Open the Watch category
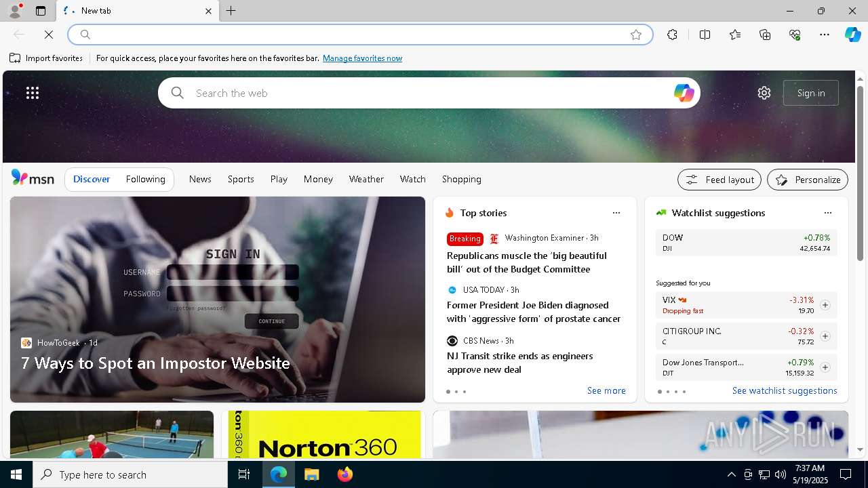This screenshot has width=868, height=488. tap(413, 179)
